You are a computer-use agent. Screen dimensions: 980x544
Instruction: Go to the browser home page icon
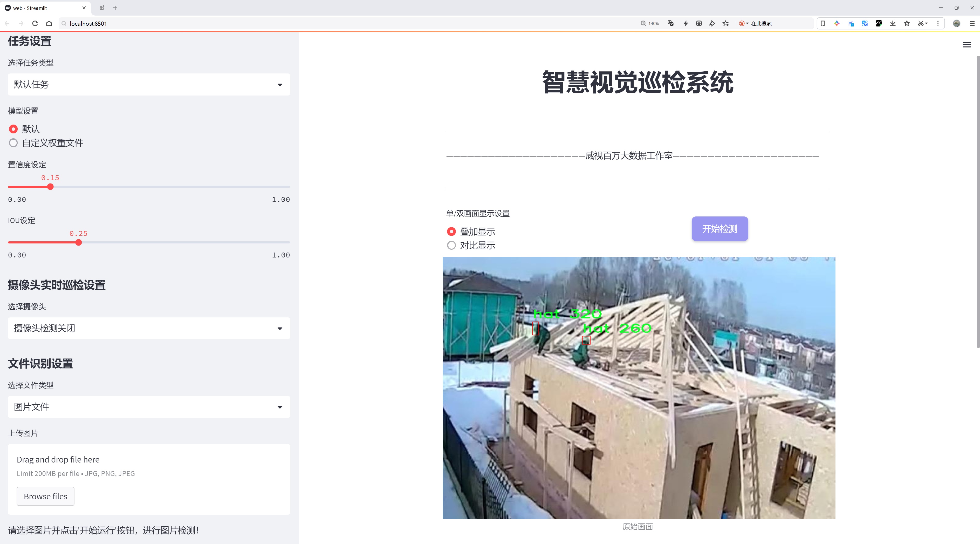pyautogui.click(x=49, y=23)
